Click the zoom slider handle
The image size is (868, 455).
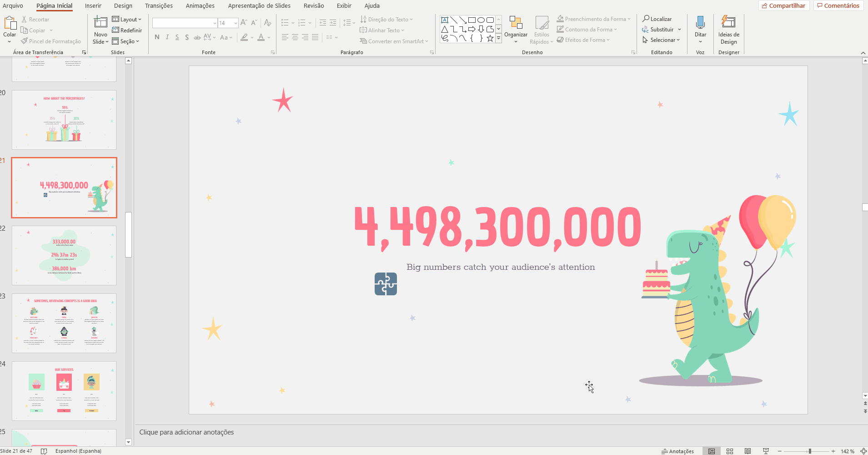[810, 451]
